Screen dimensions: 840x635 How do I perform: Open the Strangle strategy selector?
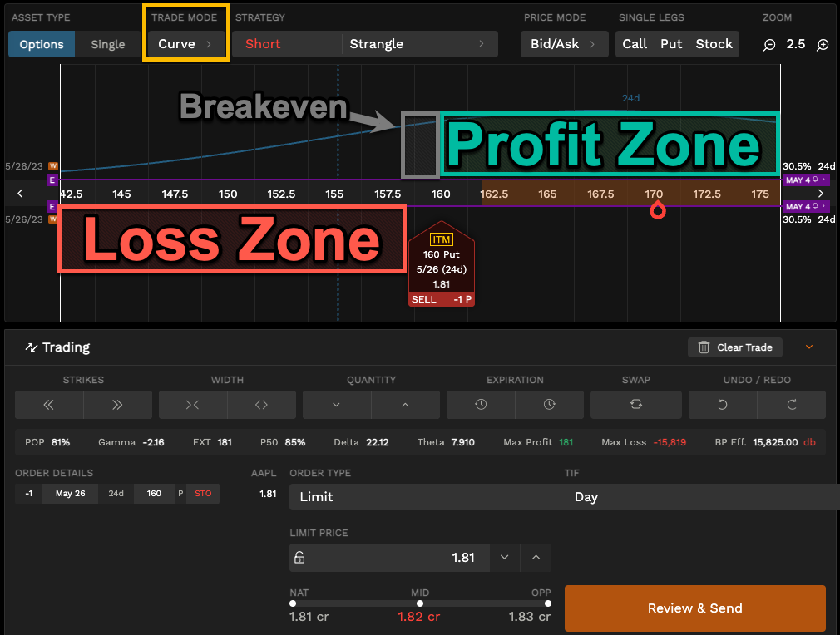tap(420, 44)
